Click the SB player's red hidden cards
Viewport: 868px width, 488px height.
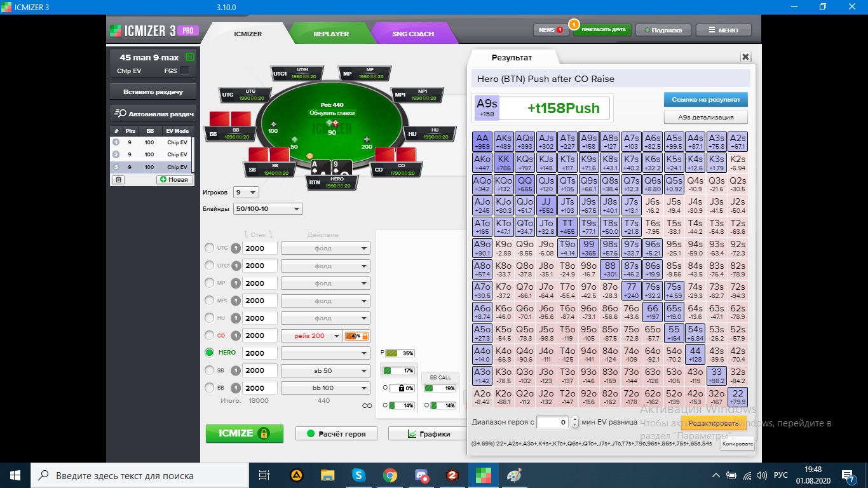pos(269,154)
